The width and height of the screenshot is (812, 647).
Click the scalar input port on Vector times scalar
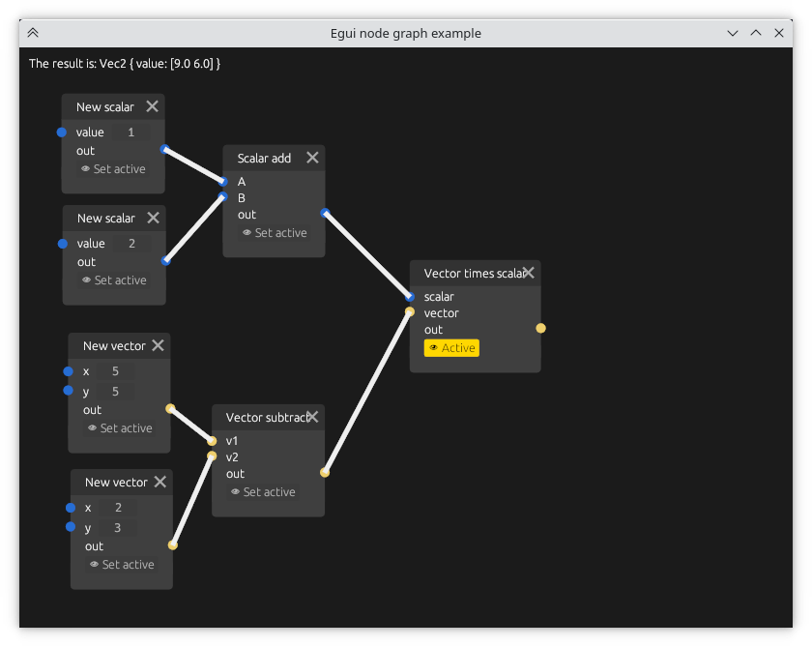pyautogui.click(x=410, y=297)
